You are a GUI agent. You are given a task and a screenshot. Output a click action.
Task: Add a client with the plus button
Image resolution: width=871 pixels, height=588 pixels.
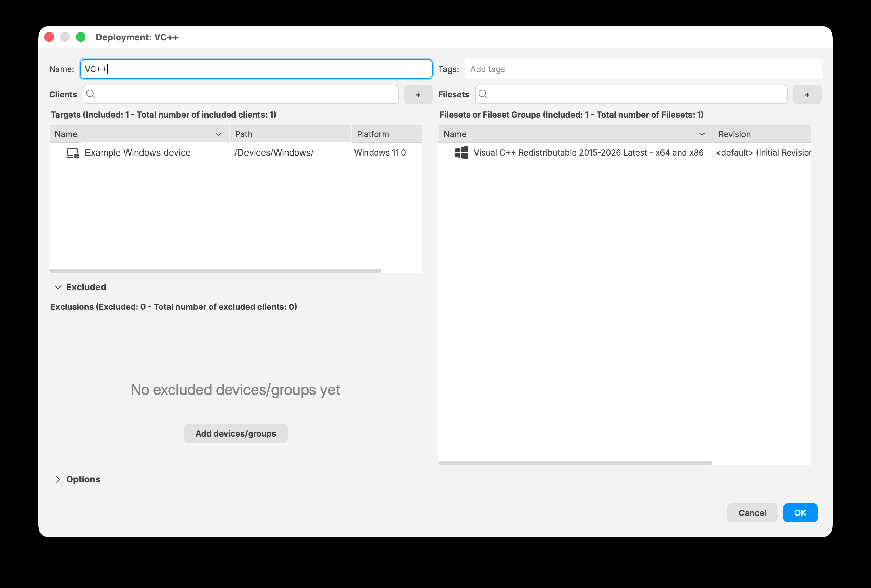point(418,94)
